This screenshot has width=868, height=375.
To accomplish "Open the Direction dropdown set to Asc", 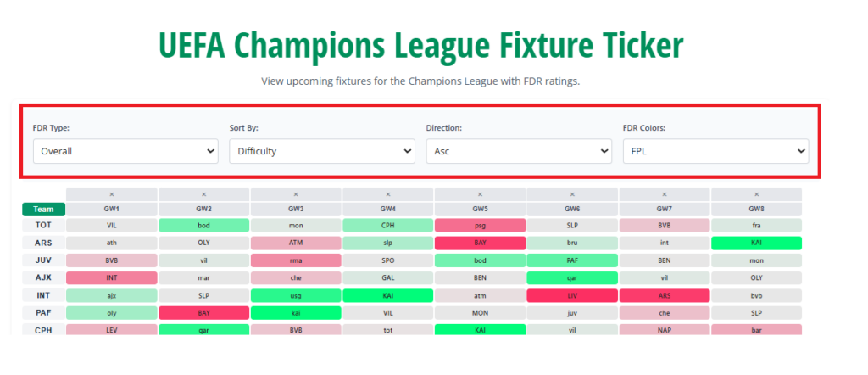I will pos(519,151).
